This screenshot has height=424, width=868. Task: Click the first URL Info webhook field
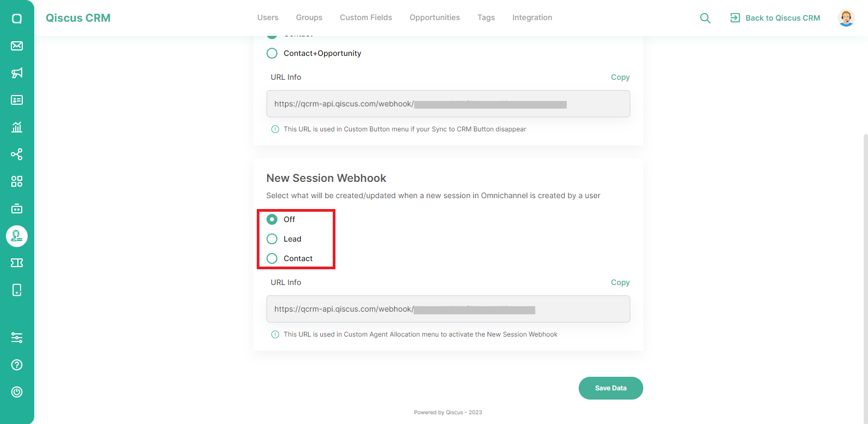pos(448,104)
